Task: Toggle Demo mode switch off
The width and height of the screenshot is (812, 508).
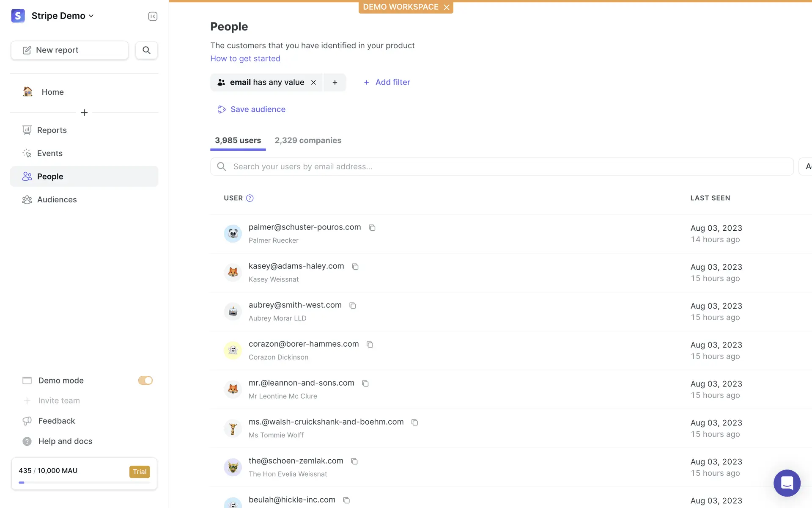Action: (x=145, y=381)
